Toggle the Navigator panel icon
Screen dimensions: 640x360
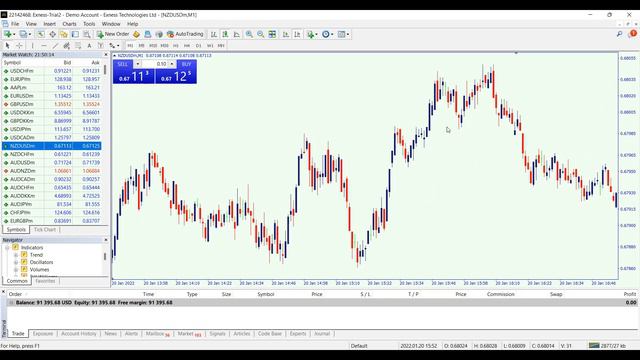click(x=64, y=34)
